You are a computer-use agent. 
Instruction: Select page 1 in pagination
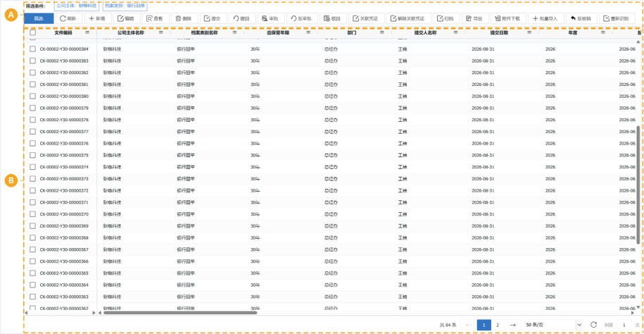[x=484, y=325]
